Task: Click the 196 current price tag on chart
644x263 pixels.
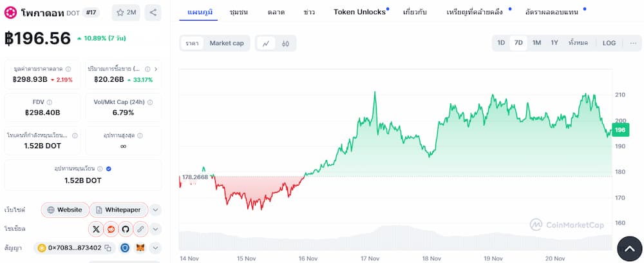Action: click(620, 130)
